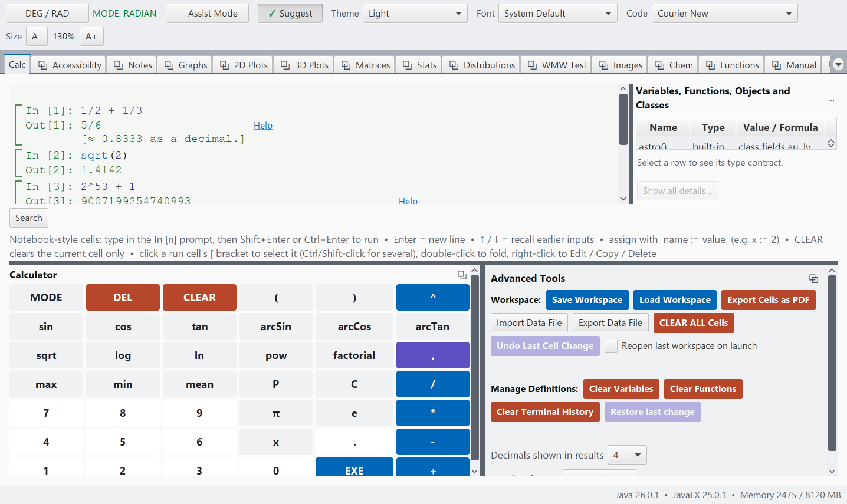The height and width of the screenshot is (504, 847).
Task: Open the Notes tab
Action: coord(133,65)
